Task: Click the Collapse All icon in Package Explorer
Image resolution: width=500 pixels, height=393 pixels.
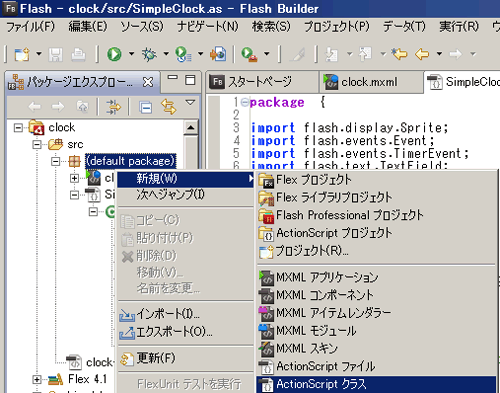Action: [146, 107]
